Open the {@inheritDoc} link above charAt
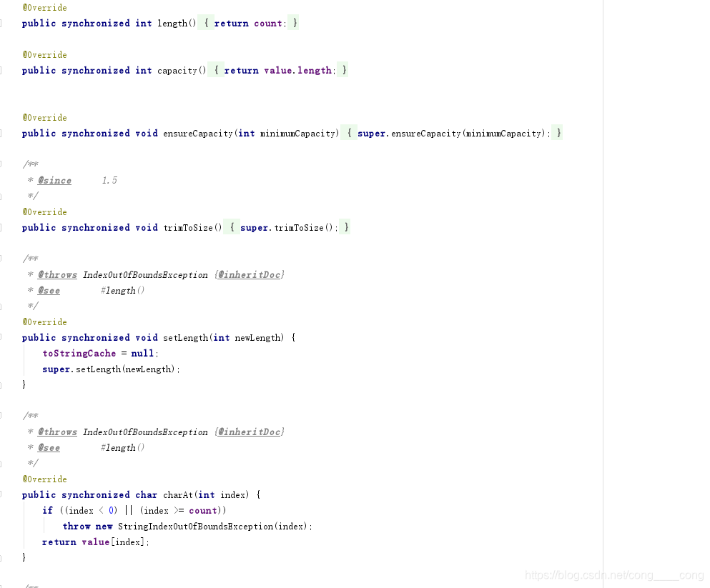 pos(249,432)
